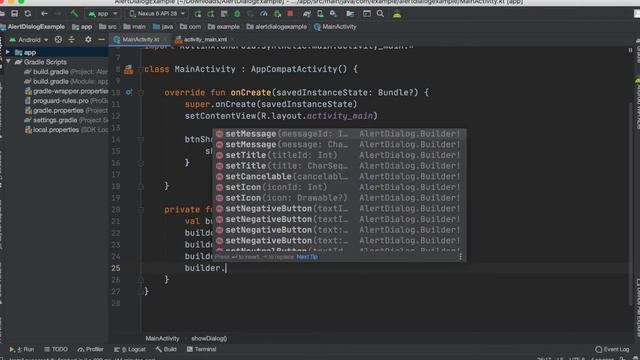This screenshot has width=640, height=360.
Task: Click the Run app icon in the toolbar
Action: tap(198, 14)
